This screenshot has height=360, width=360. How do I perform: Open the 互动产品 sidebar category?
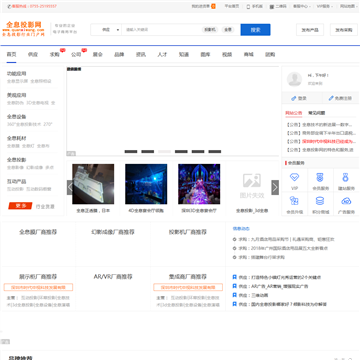click(17, 181)
